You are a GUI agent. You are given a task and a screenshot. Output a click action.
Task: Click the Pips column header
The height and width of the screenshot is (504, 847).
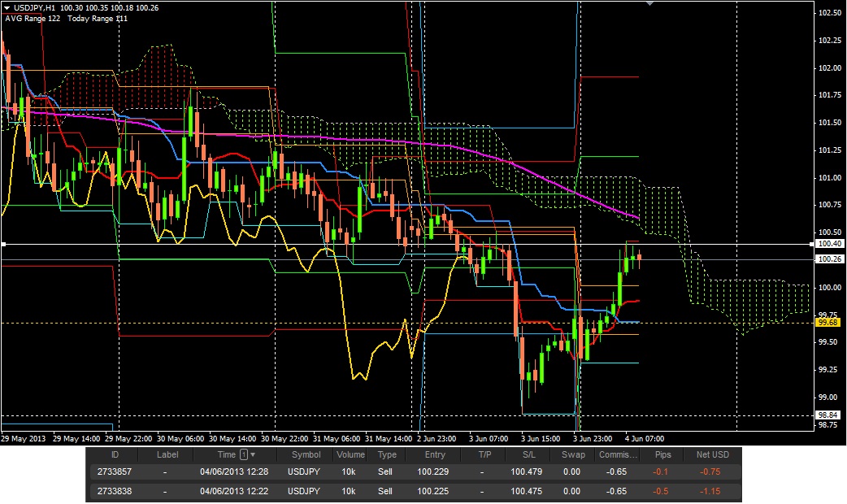pyautogui.click(x=662, y=455)
